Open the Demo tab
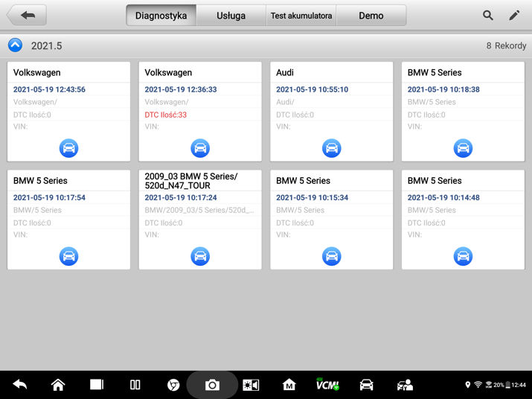 [x=371, y=16]
